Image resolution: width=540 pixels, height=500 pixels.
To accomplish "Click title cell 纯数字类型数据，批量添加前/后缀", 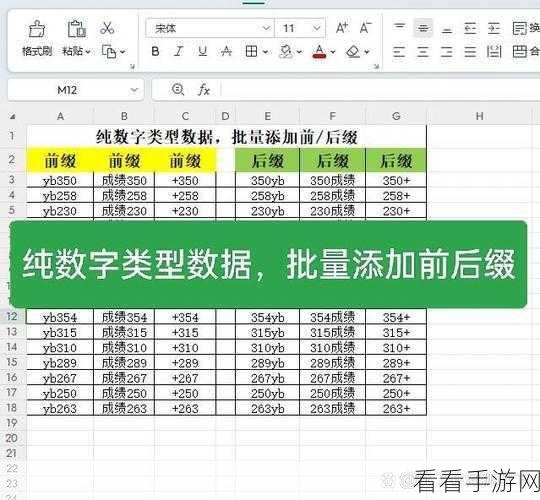I will point(227,137).
